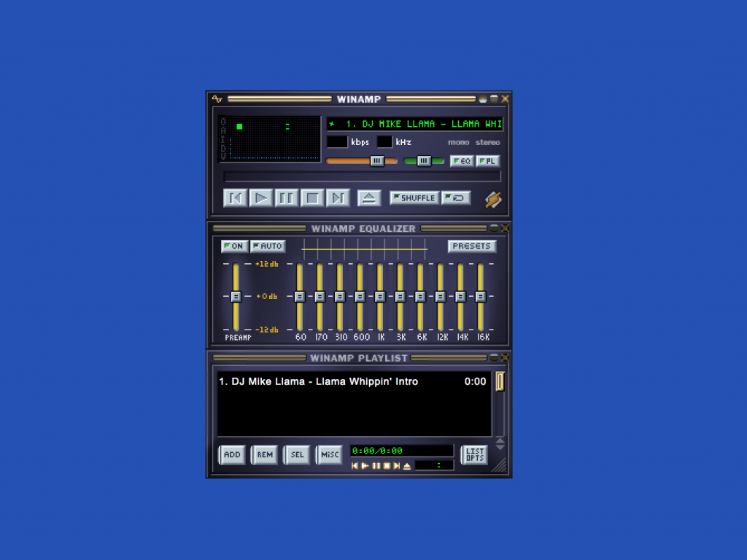This screenshot has height=560, width=747.
Task: Click the song position seek bar
Action: click(x=362, y=176)
